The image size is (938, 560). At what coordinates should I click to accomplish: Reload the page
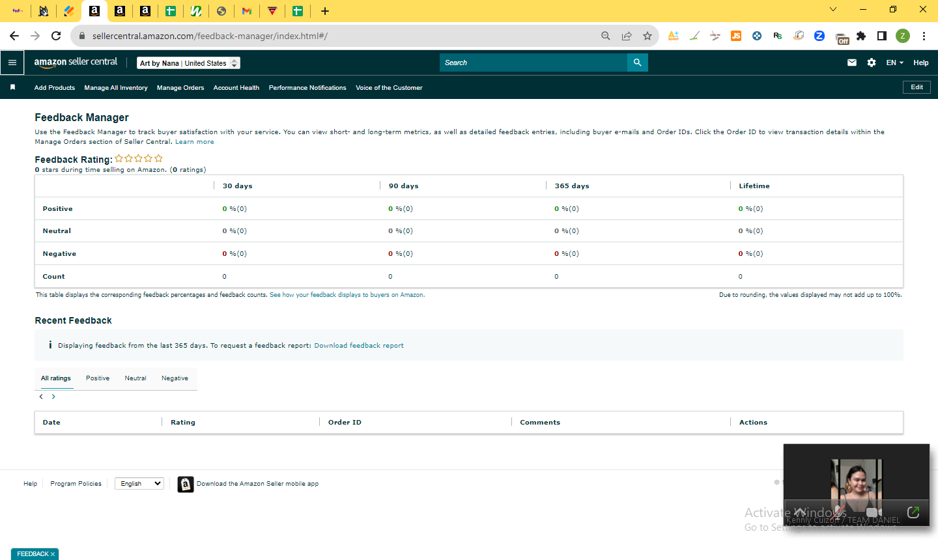tap(56, 36)
